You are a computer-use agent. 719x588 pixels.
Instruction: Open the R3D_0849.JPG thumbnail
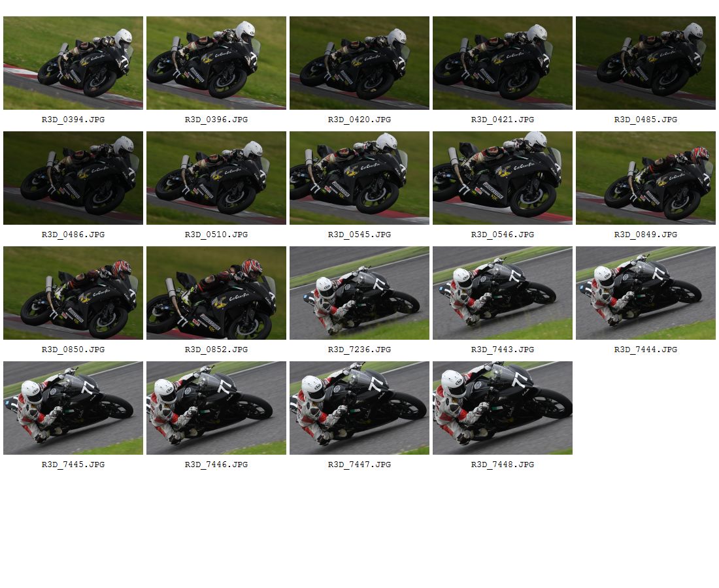pyautogui.click(x=645, y=178)
